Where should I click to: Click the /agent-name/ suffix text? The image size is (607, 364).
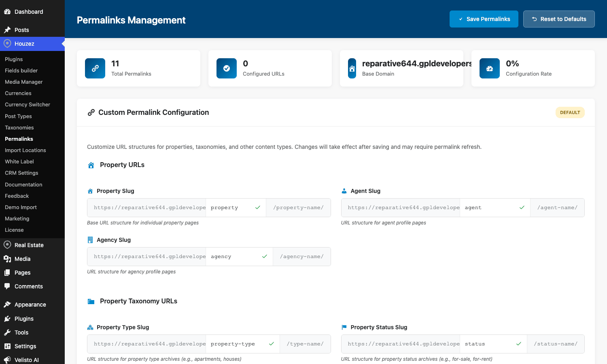click(x=557, y=207)
